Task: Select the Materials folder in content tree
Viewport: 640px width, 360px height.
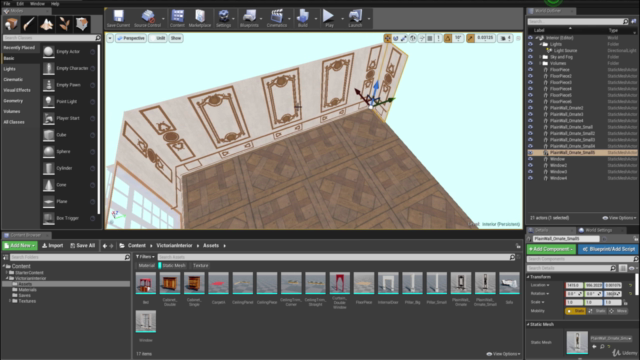Action: [28, 290]
